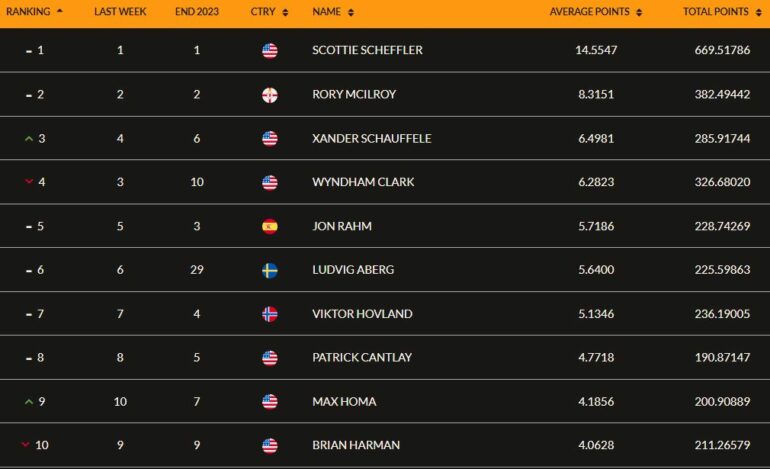Click green up arrow beside rank 3
This screenshot has width=770, height=469.
click(x=29, y=139)
